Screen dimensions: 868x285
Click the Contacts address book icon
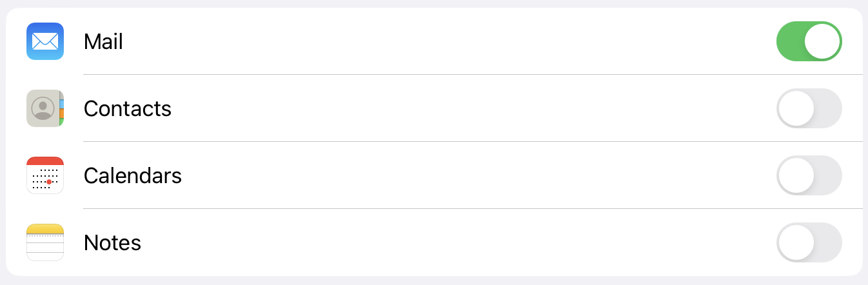(x=45, y=108)
